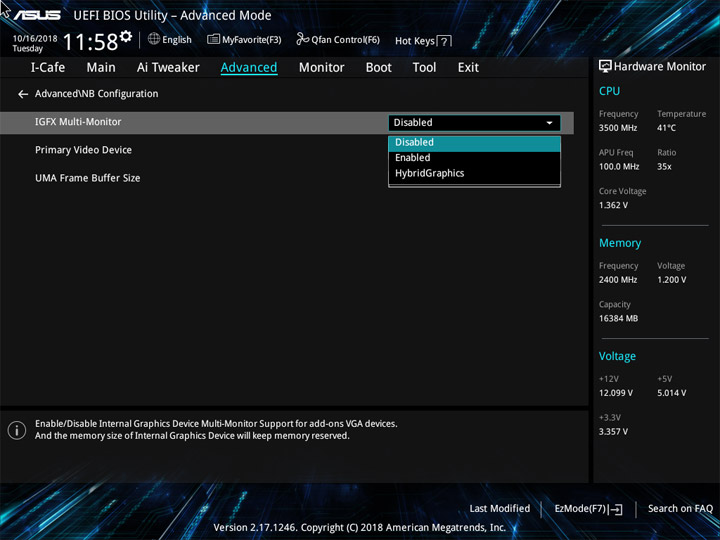Click the 16384 MB capacity value
This screenshot has height=540, width=720.
619,318
